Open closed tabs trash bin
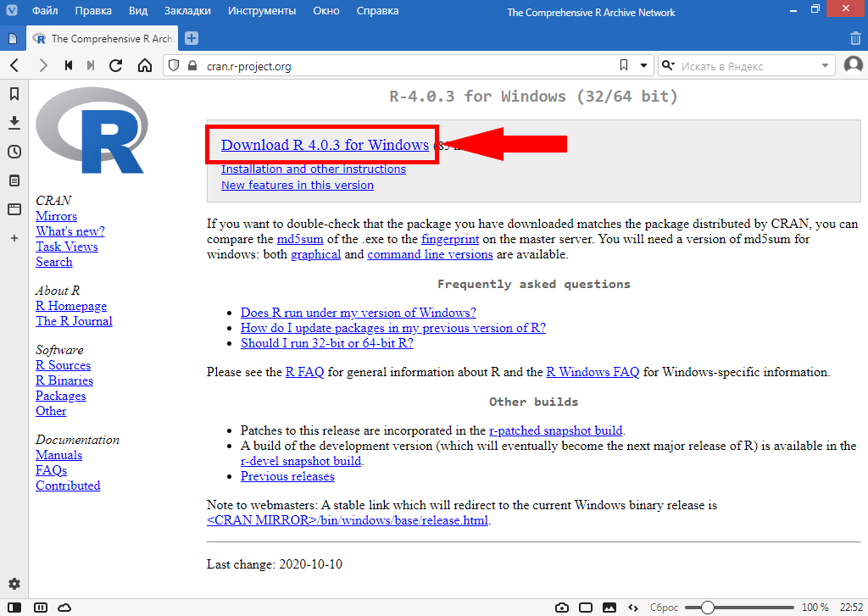The height and width of the screenshot is (616, 868). [855, 38]
